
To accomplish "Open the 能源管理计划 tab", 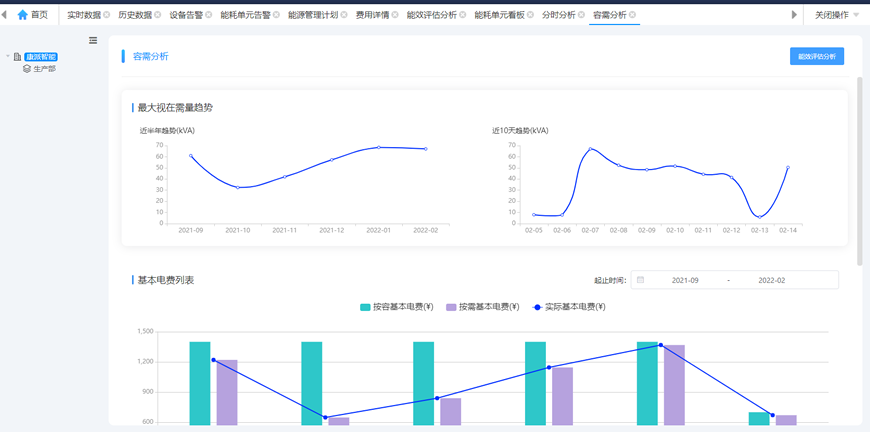I will (313, 15).
